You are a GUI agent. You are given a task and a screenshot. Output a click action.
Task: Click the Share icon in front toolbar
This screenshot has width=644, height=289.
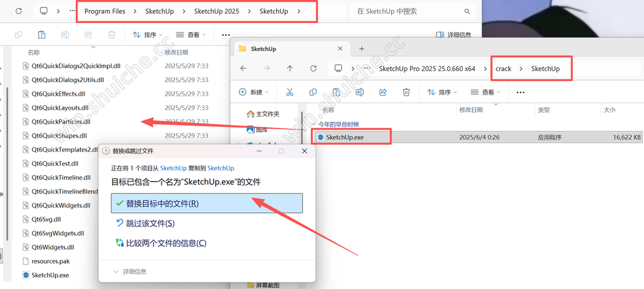(x=382, y=92)
